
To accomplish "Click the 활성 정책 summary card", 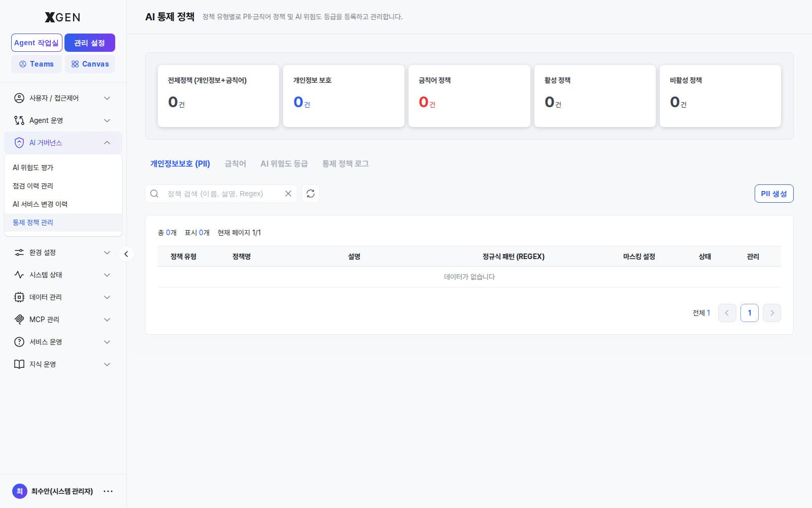I will coord(595,96).
